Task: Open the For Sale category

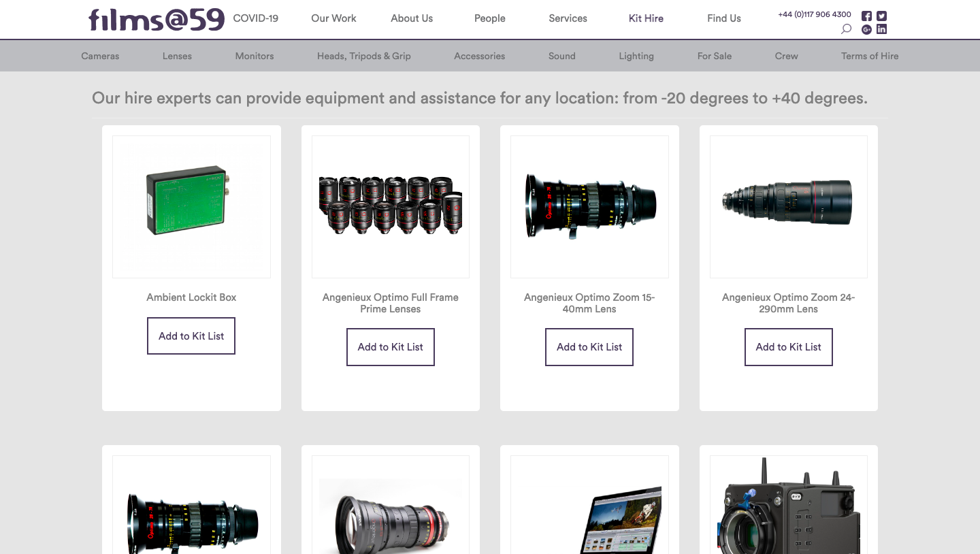Action: pyautogui.click(x=715, y=56)
